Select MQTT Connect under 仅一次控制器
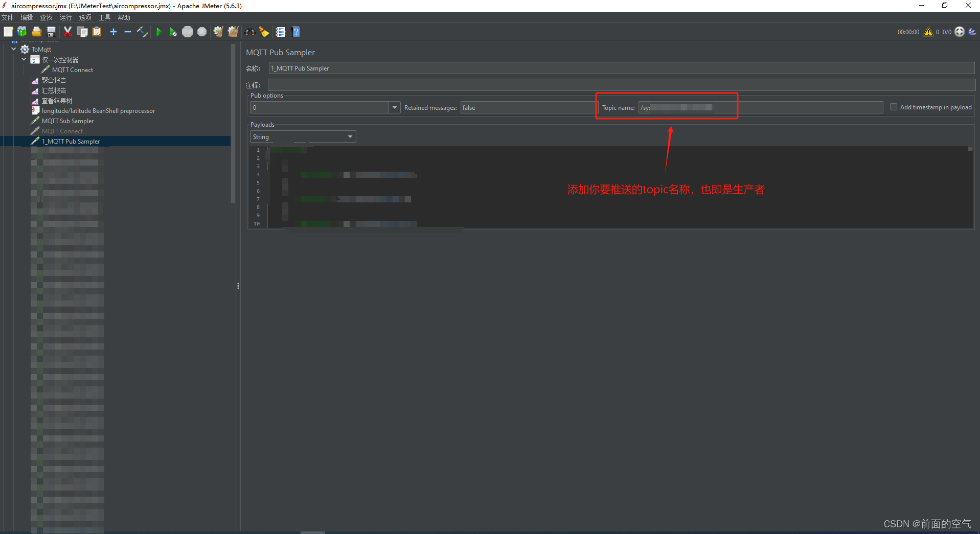Screen dimensions: 980x534 pyautogui.click(x=73, y=70)
